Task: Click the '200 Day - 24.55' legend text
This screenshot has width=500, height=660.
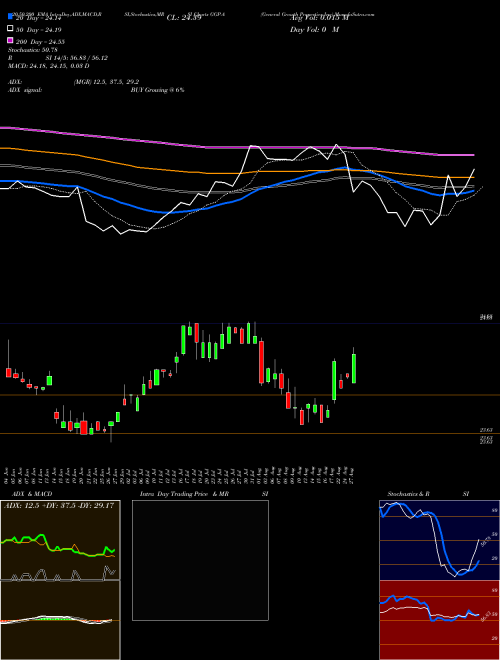Action: tap(40, 42)
